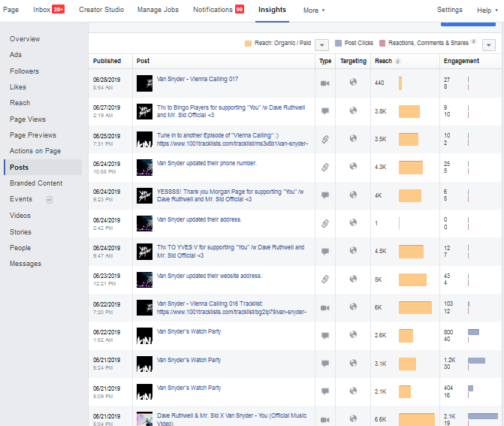Click globe targeting icon for Morgan Page post
Screen dimensions: 504x426
pos(353,195)
